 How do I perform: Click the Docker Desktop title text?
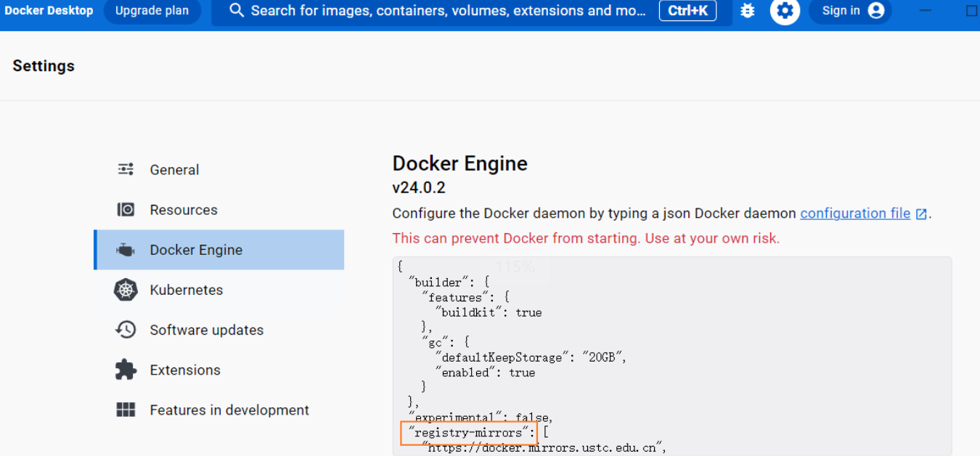[49, 11]
